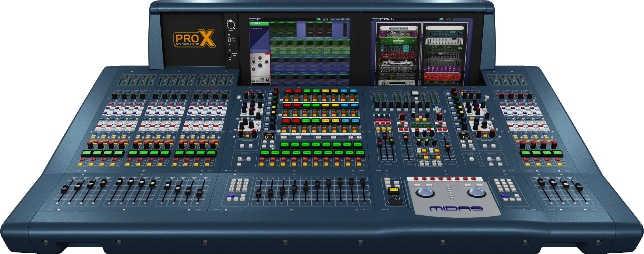The width and height of the screenshot is (644, 254).
Task: Expand the POP1 population group
Action: 284,144
